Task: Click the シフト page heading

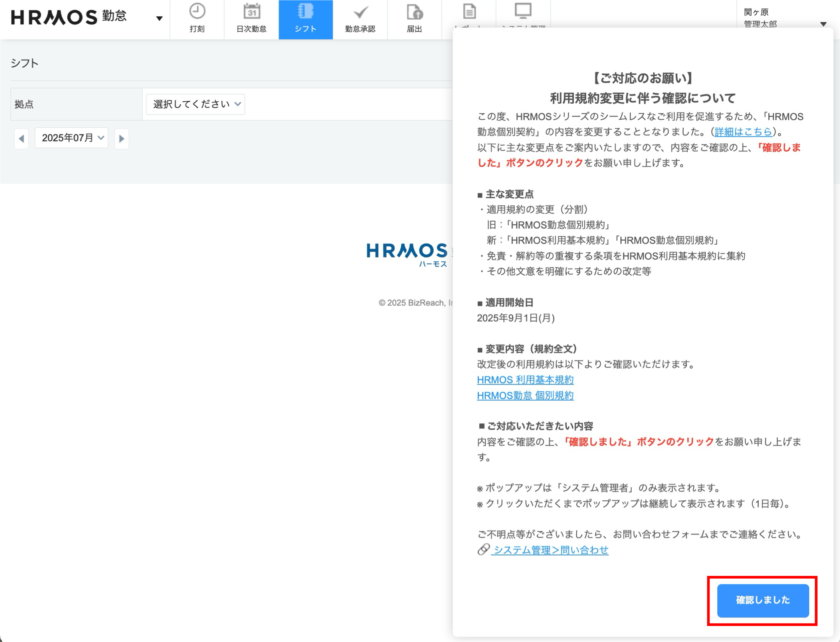Action: coord(24,63)
